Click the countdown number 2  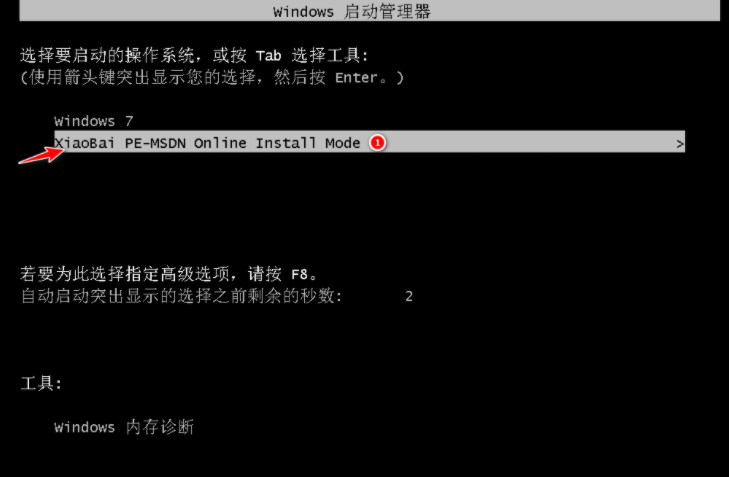(409, 296)
